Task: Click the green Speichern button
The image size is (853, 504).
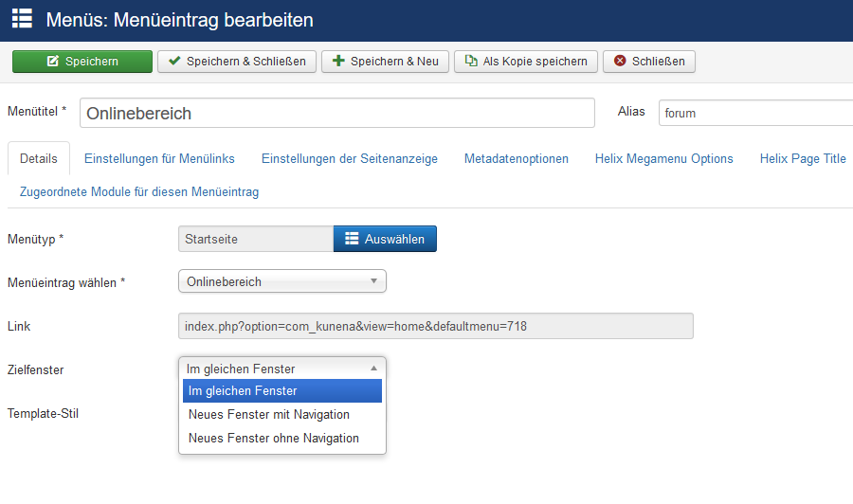Action: coord(82,62)
